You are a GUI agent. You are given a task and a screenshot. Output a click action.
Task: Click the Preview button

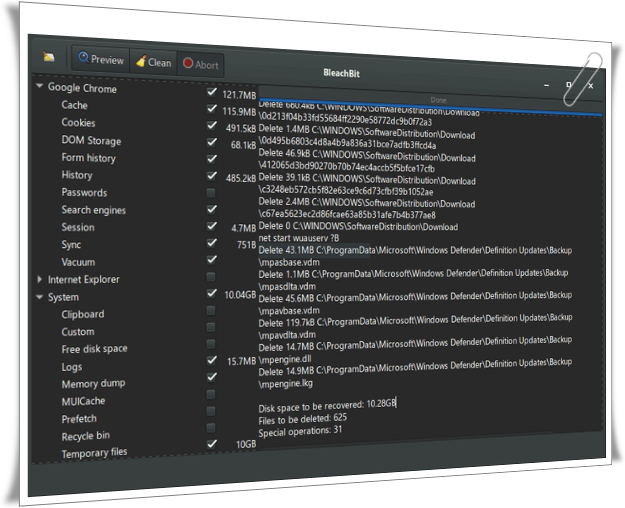click(x=101, y=59)
